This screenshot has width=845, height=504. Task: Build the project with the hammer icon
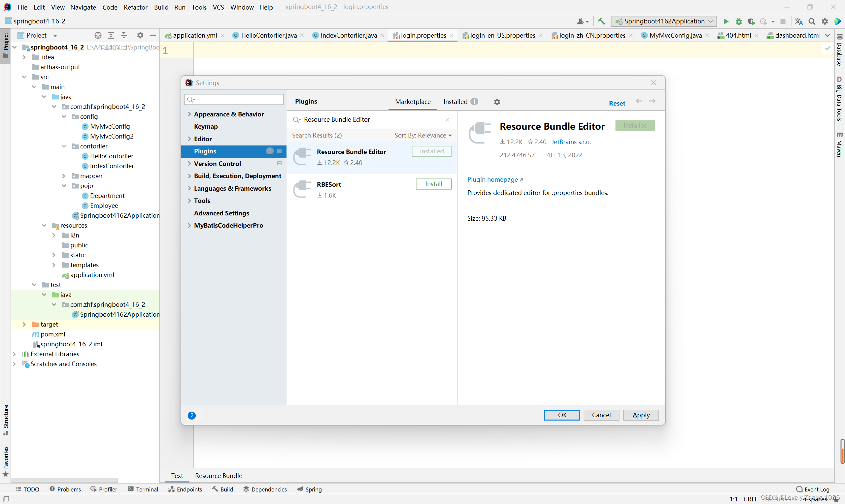(x=601, y=21)
